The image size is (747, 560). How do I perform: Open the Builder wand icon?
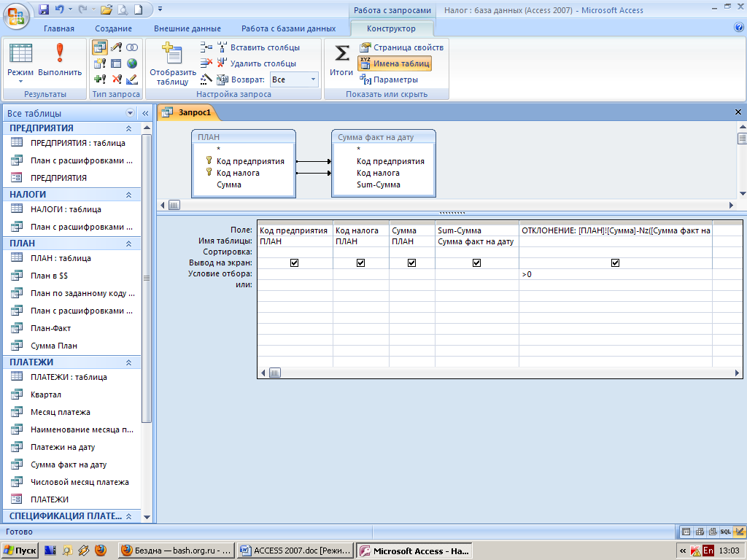[206, 79]
